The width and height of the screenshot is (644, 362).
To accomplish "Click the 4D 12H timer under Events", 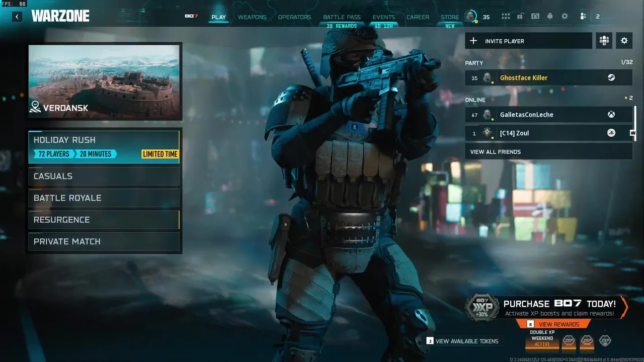I will (384, 26).
